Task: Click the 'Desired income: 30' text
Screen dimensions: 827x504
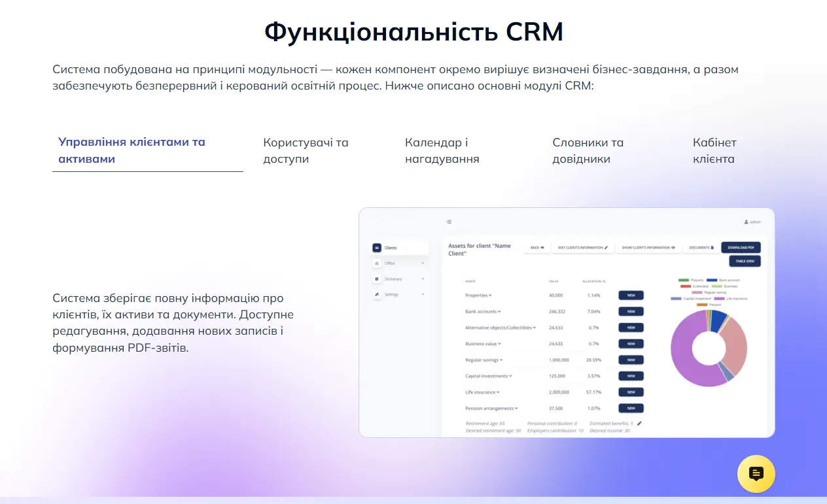Action: click(x=609, y=431)
